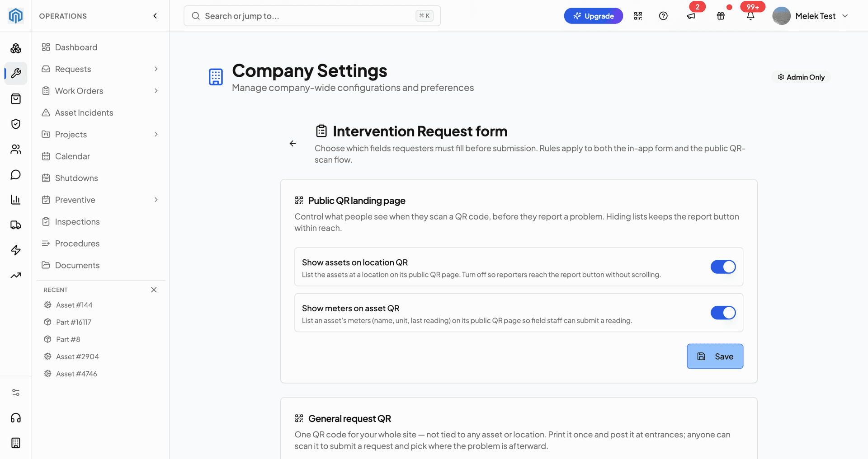Open the people icon in rail
This screenshot has height=459, width=868.
(x=16, y=149)
